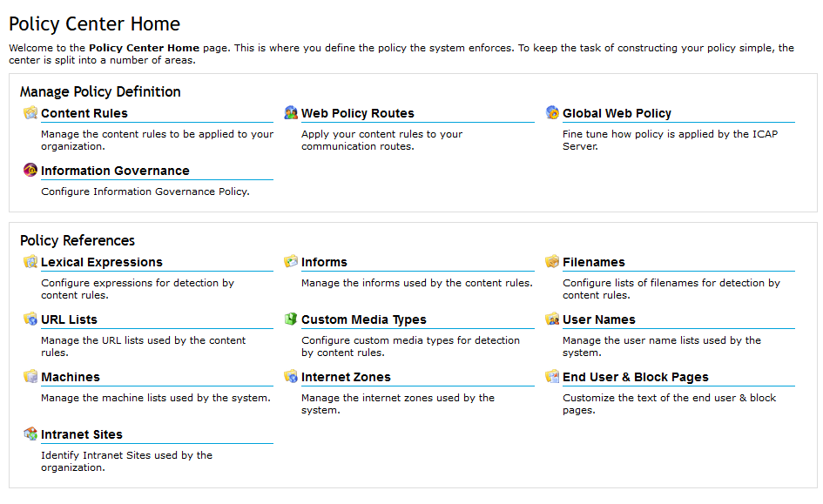The image size is (823, 504).
Task: Open End User & Block Pages
Action: click(635, 377)
